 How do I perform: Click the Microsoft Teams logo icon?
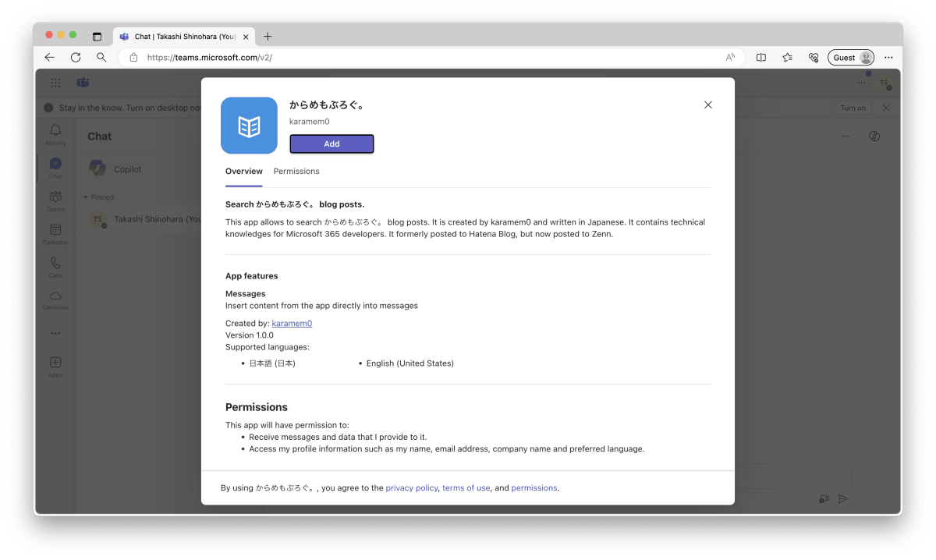(x=83, y=83)
